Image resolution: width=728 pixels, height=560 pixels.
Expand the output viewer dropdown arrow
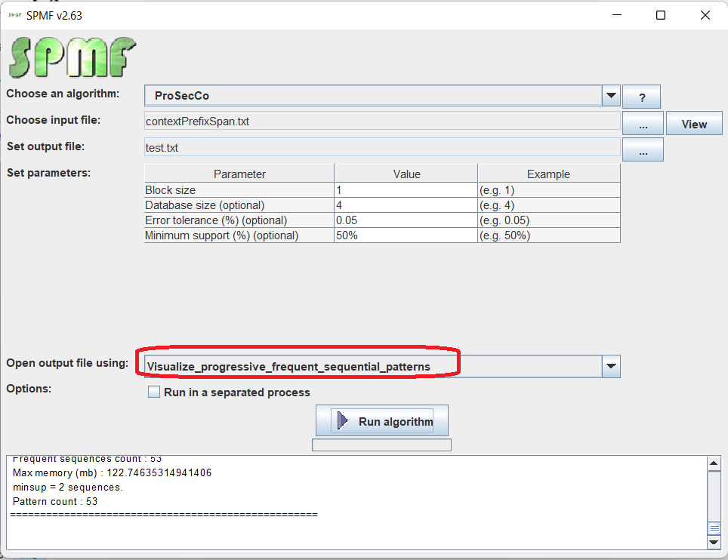[611, 367]
